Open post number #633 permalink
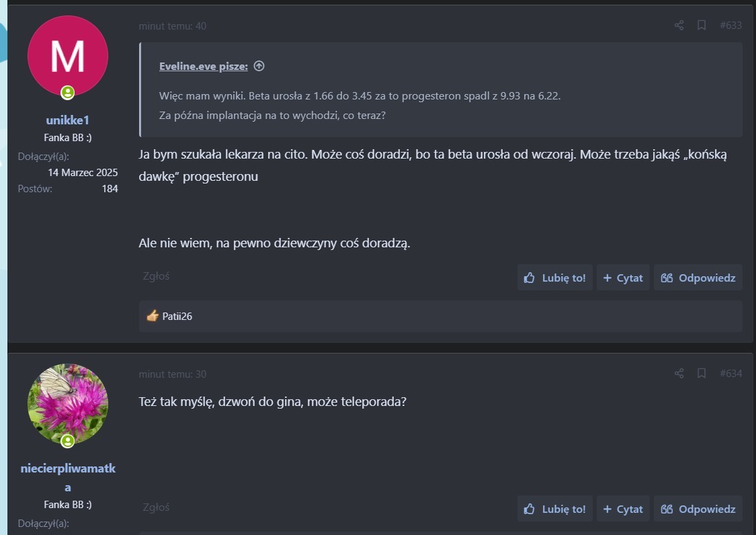 point(730,26)
